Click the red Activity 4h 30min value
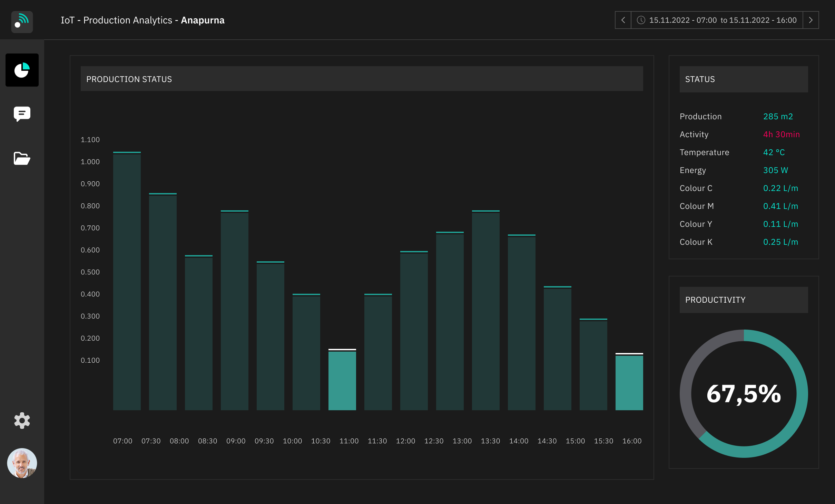This screenshot has height=504, width=835. pyautogui.click(x=781, y=134)
